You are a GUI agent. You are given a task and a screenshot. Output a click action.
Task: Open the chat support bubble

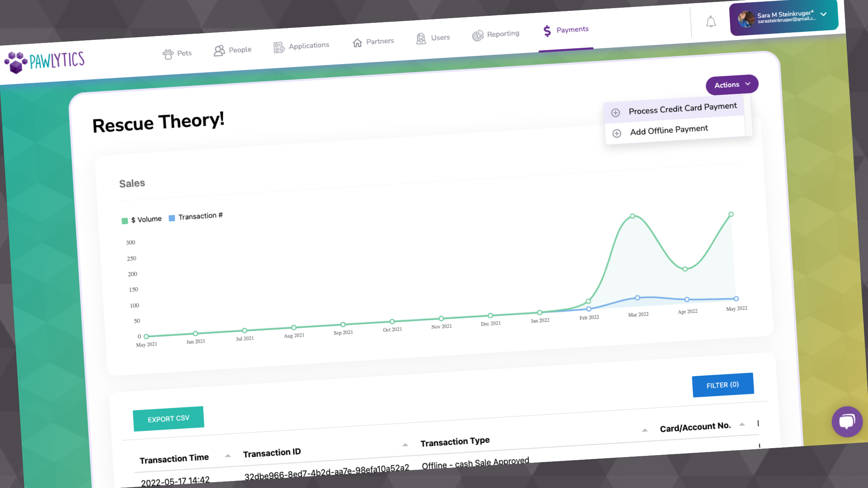[x=847, y=422]
